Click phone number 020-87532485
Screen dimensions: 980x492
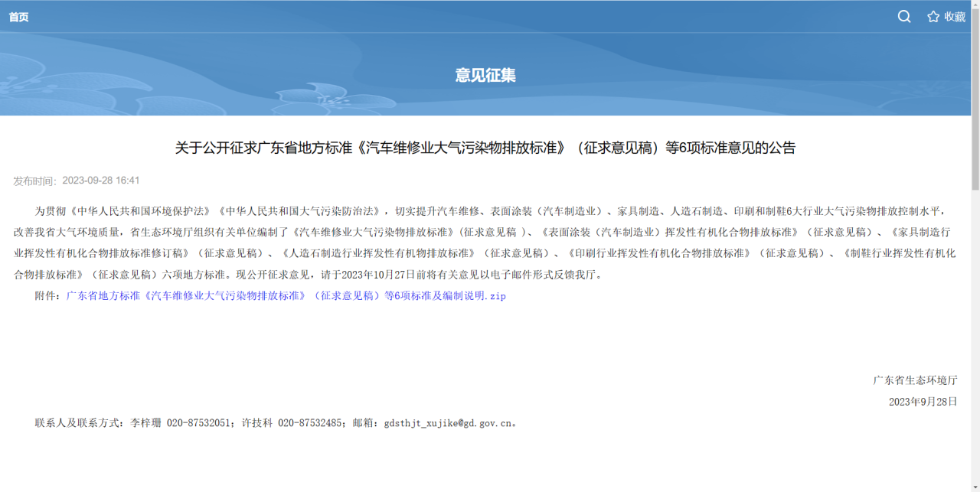coord(311,422)
